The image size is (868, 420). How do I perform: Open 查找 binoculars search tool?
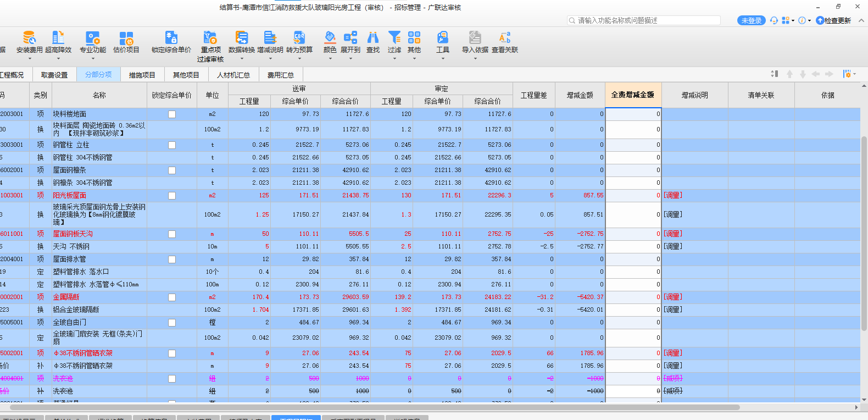[373, 38]
